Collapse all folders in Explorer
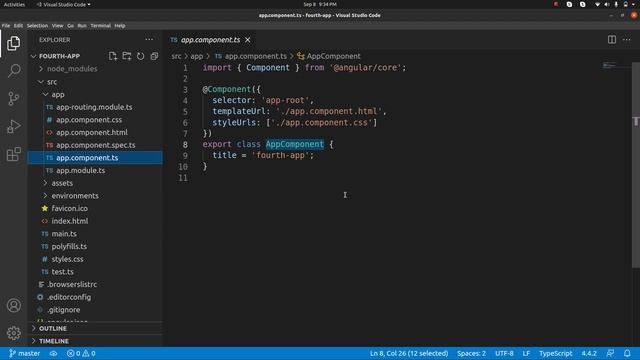The width and height of the screenshot is (640, 360). [x=154, y=56]
